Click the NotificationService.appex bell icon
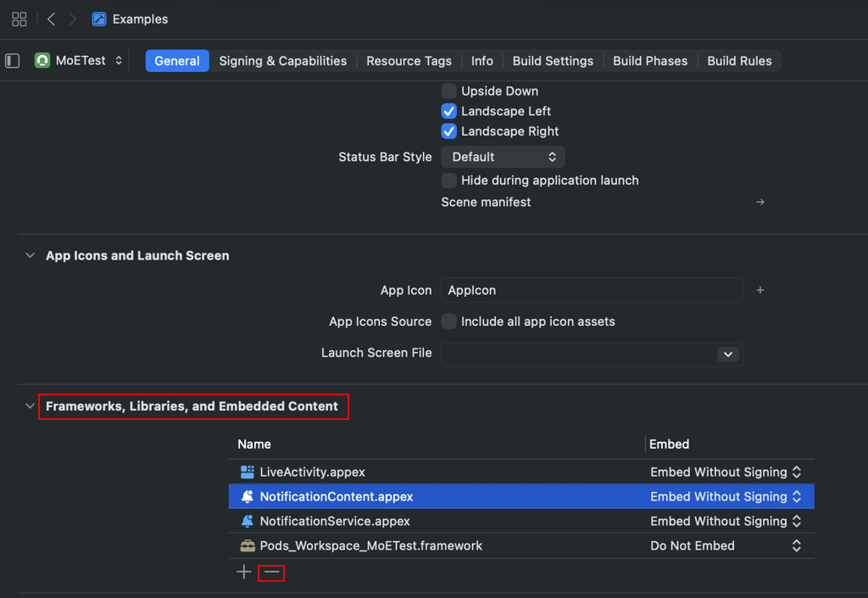Image resolution: width=868 pixels, height=598 pixels. pos(248,521)
